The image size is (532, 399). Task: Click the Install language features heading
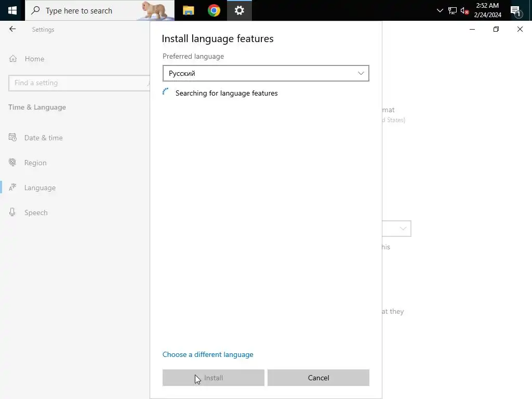click(x=218, y=38)
